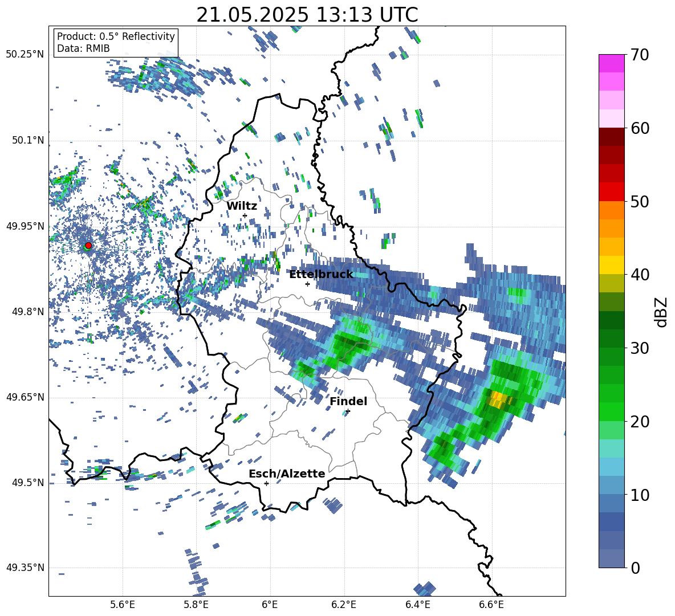Click the 6°E longitude label
The width and height of the screenshot is (675, 616).
270,605
